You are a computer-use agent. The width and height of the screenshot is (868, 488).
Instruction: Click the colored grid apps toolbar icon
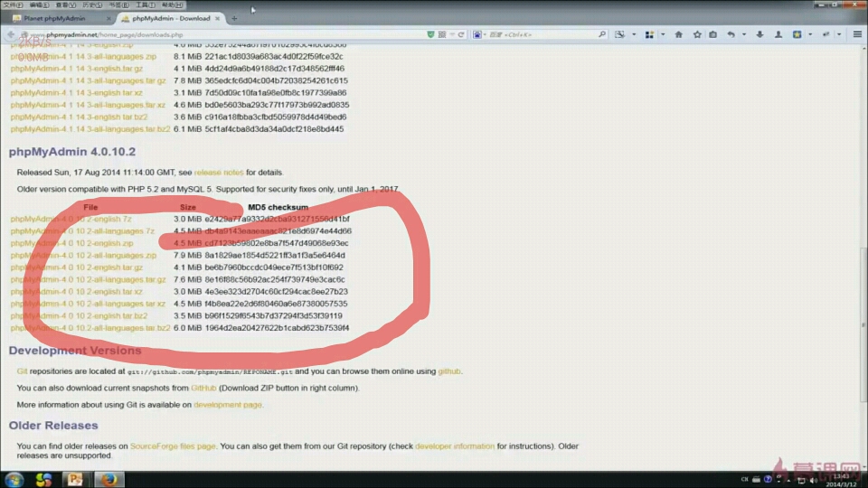click(x=649, y=34)
